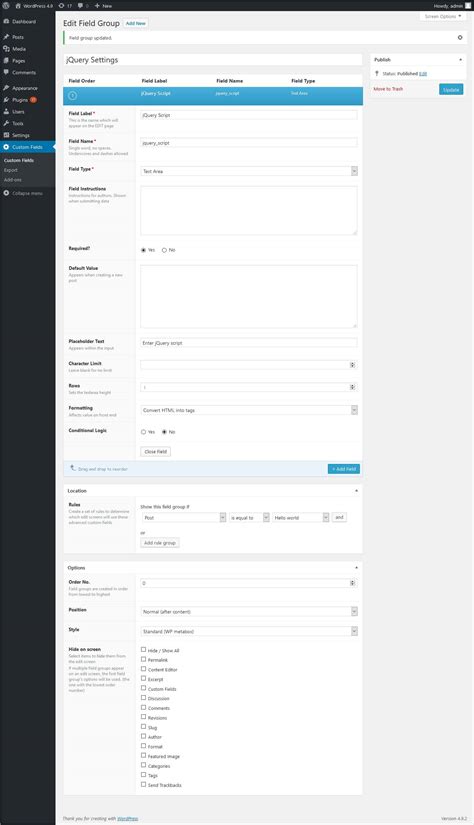Check the Featured Image hide checkbox
This screenshot has height=825, width=474.
143,756
